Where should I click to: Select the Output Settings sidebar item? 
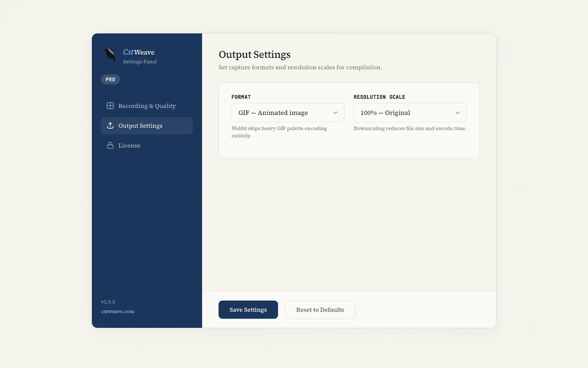pos(147,125)
